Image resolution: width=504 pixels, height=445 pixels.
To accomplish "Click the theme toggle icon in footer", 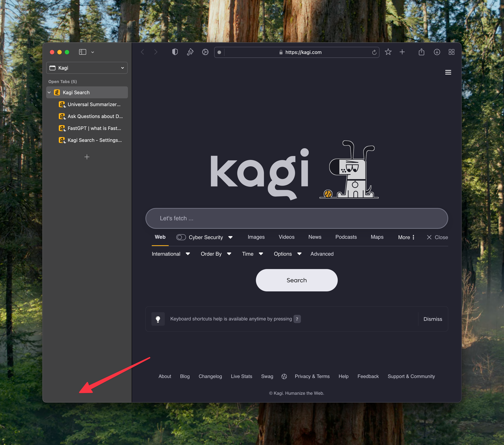I will coord(284,376).
